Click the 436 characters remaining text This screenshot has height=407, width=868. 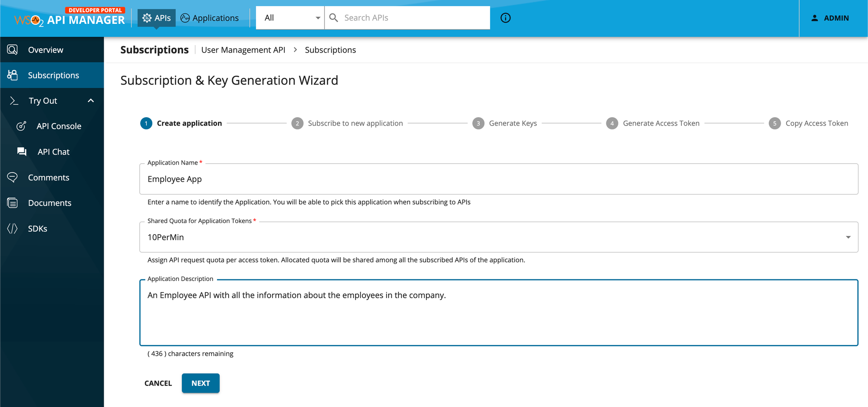click(x=191, y=354)
